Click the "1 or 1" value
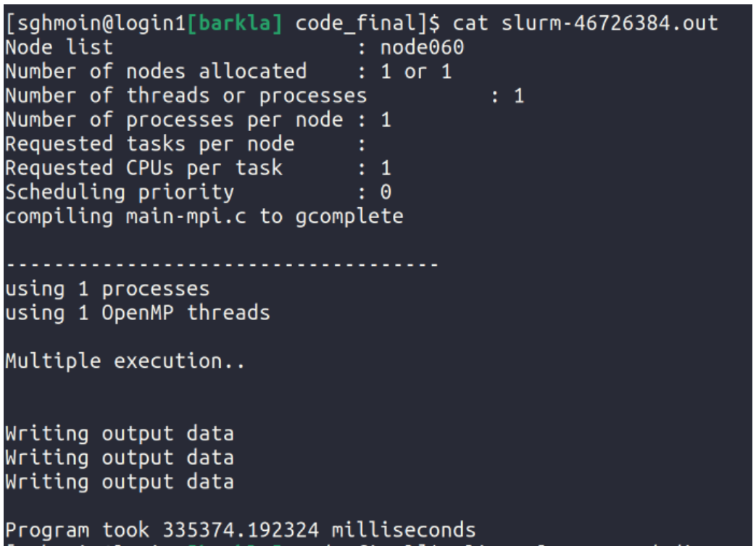Image resolution: width=756 pixels, height=549 pixels. tap(416, 72)
